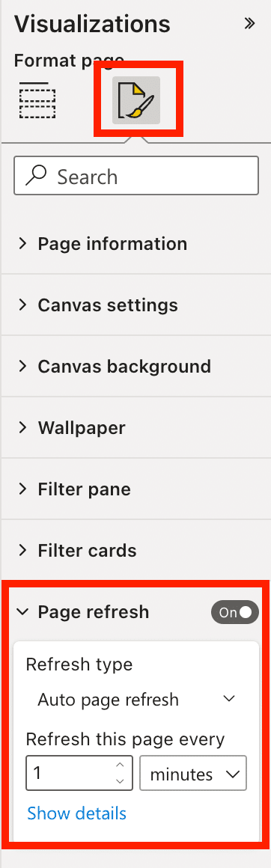Decrease refresh interval with down arrow
The width and height of the screenshot is (271, 868).
pos(119,781)
